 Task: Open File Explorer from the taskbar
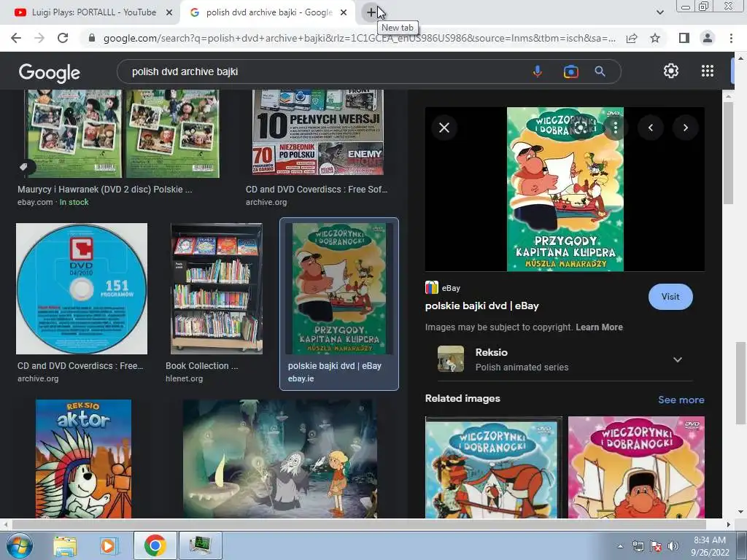pos(65,545)
